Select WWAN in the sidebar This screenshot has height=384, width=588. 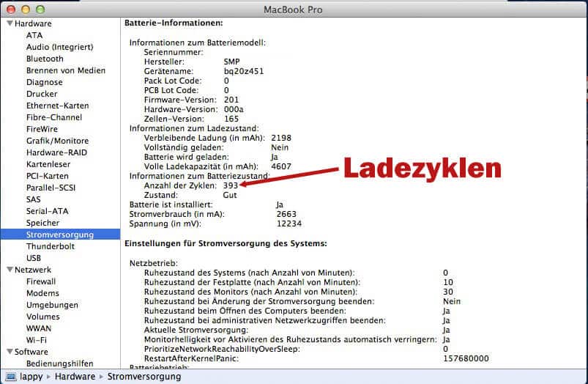(39, 328)
